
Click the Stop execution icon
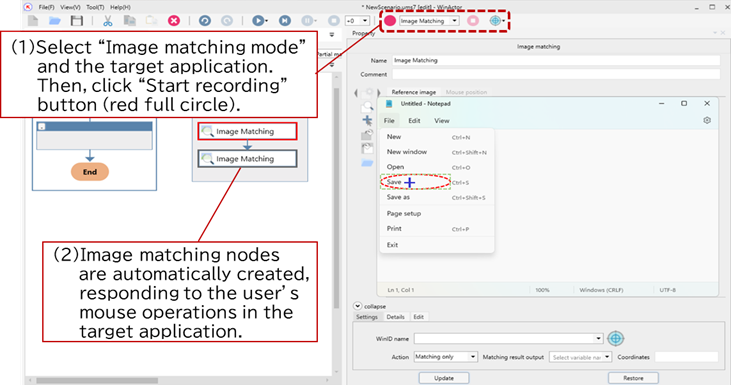(334, 21)
